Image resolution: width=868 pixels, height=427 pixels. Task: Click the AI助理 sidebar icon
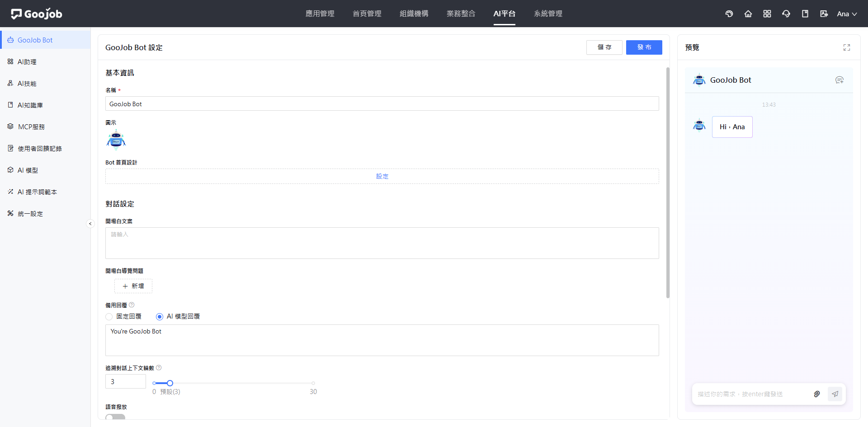10,61
